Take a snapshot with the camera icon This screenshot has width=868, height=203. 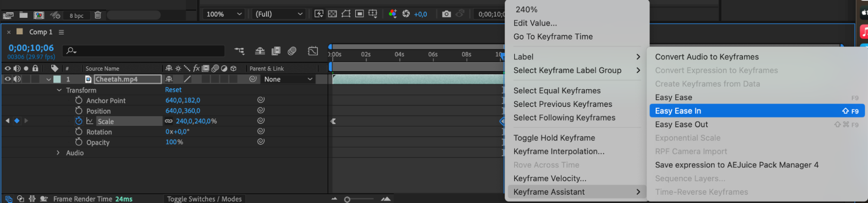(446, 14)
